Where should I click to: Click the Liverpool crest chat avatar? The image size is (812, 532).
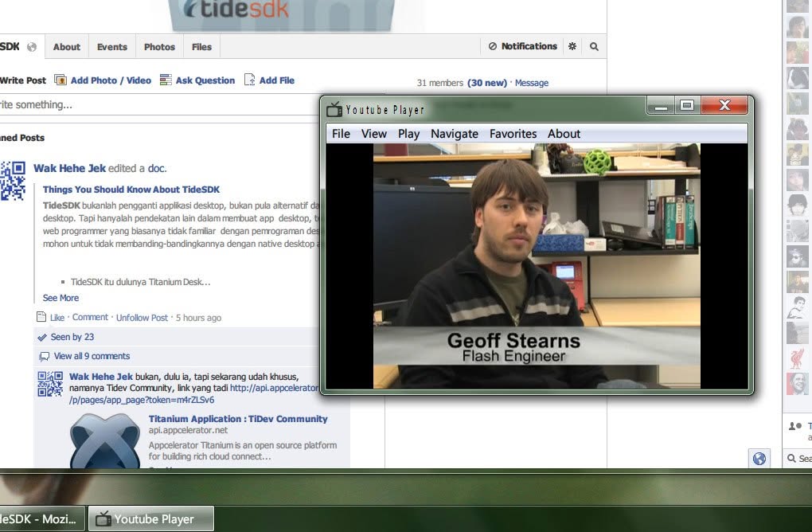tap(798, 358)
